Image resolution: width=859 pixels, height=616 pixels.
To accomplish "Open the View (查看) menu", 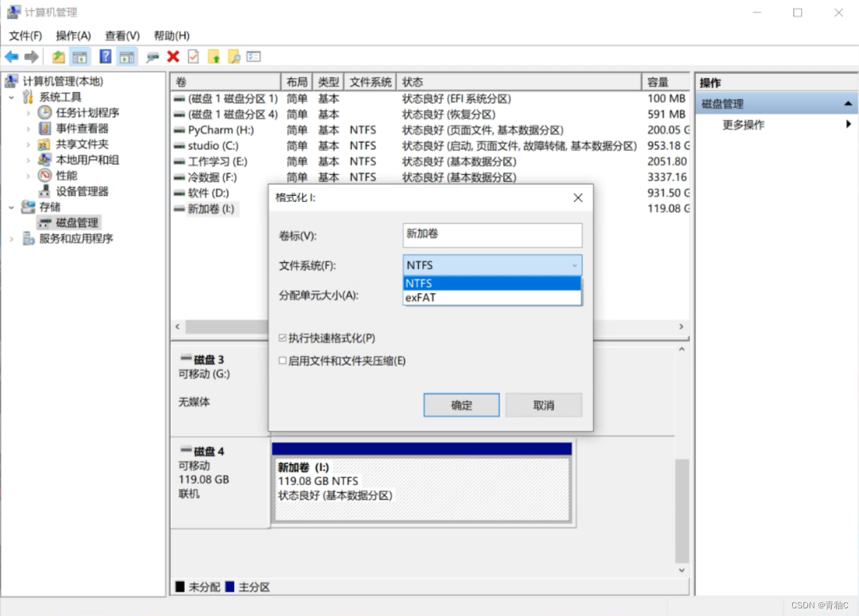I will coord(123,36).
